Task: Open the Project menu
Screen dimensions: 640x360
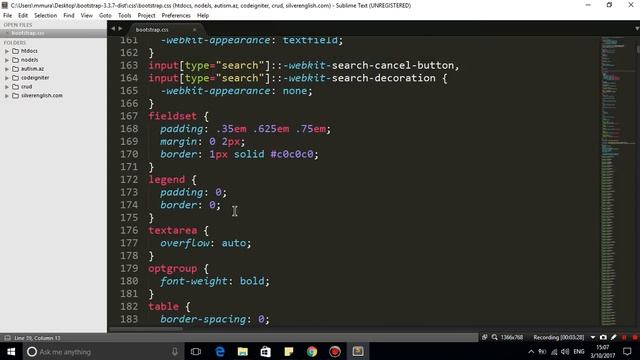Action: (146, 16)
